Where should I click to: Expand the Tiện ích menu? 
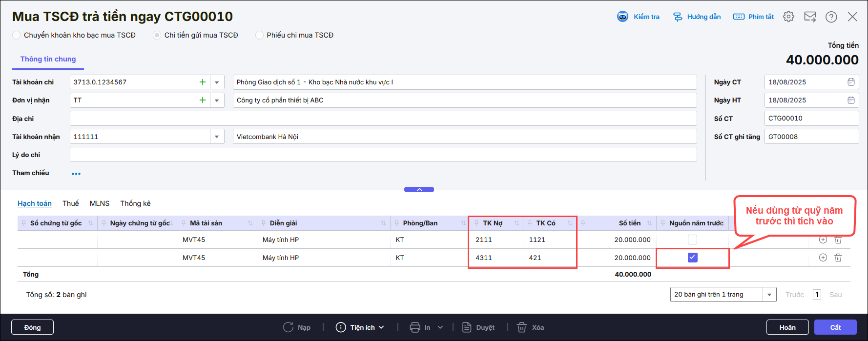point(361,327)
